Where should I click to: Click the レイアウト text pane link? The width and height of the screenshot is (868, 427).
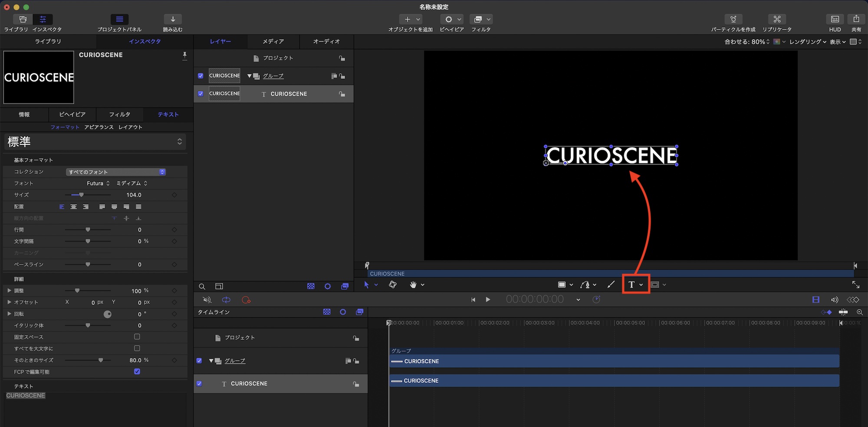coord(130,127)
